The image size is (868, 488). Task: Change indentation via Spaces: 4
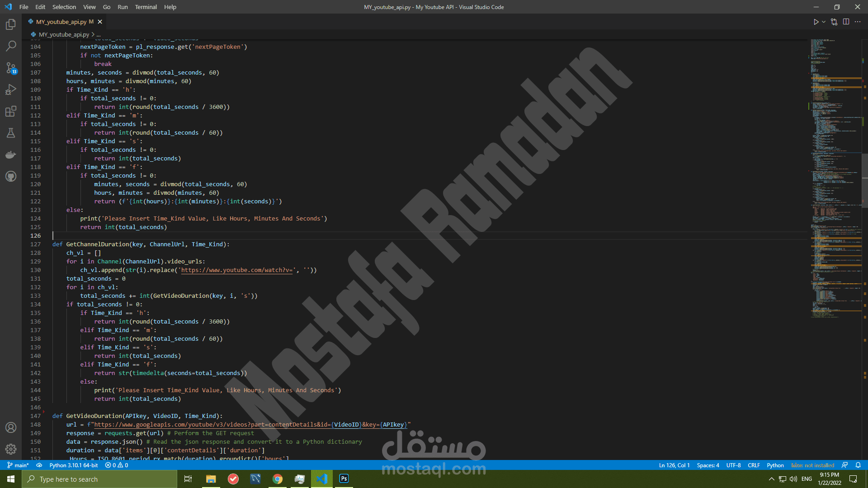tap(708, 465)
